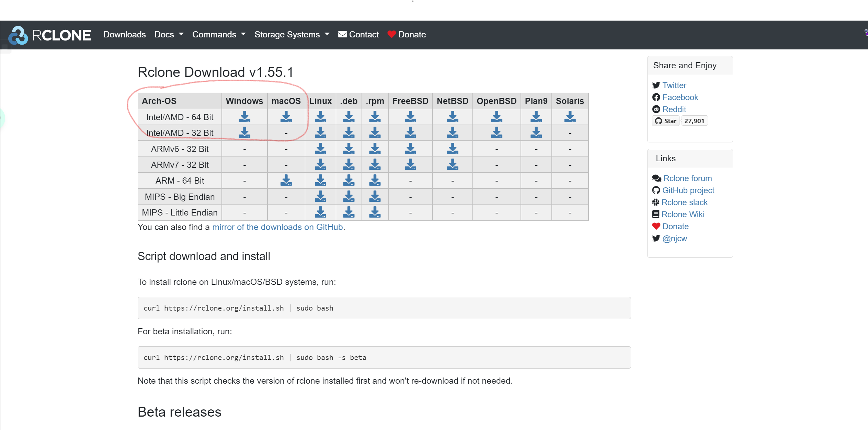Click the Script download and install heading
This screenshot has width=868, height=430.
coord(204,256)
